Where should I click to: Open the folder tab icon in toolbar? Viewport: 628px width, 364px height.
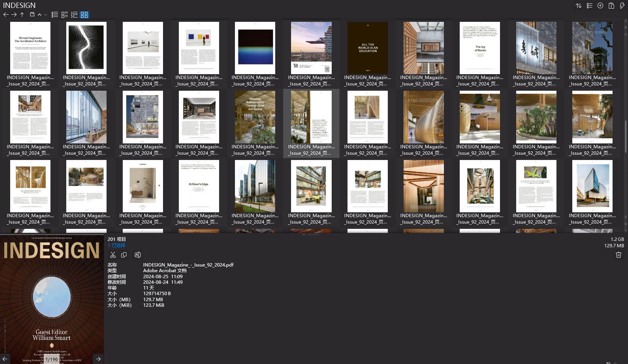tap(32, 15)
